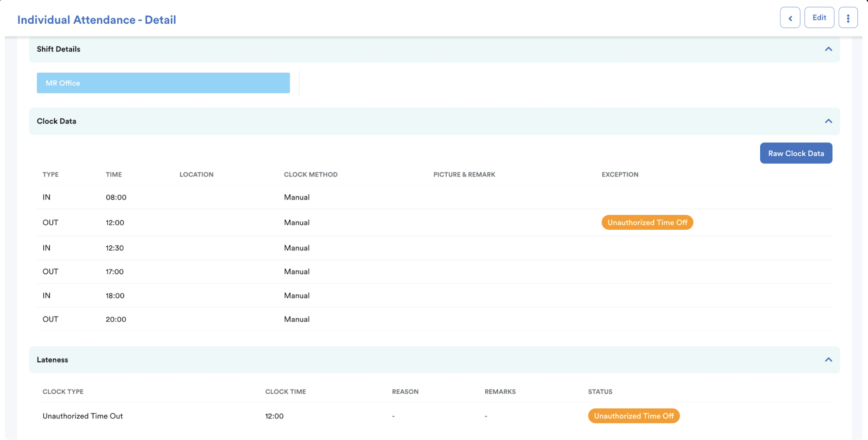Open Raw Clock Data
Screen dimensions: 868x440
click(796, 153)
